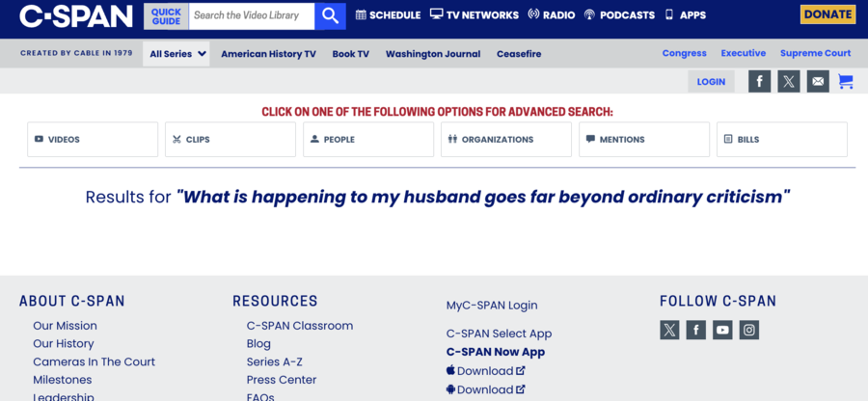Click into the Search the Video Library field
This screenshot has width=868, height=401.
tap(251, 15)
